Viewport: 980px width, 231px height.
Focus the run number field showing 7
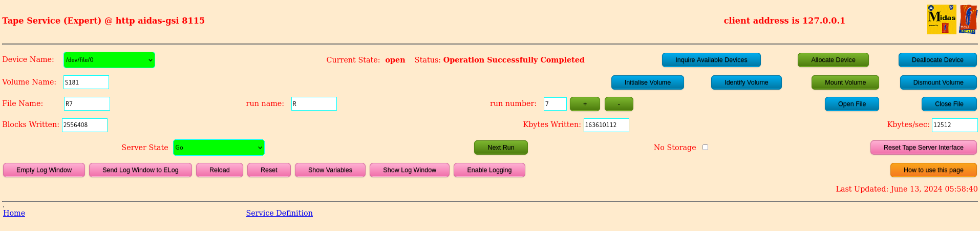point(555,103)
